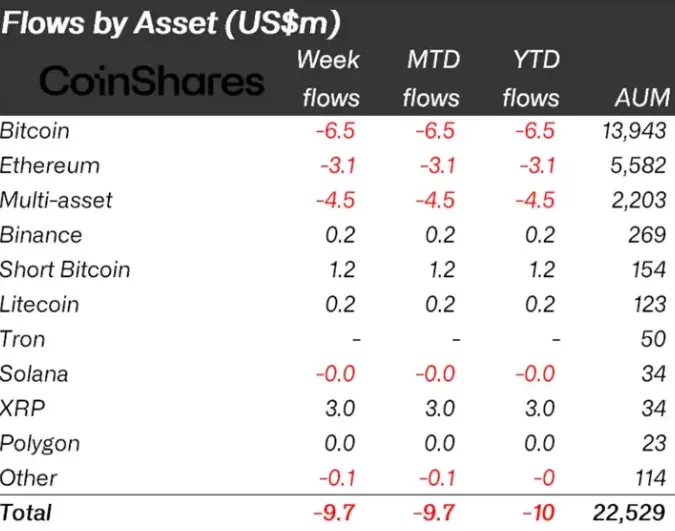The width and height of the screenshot is (675, 531).
Task: Select the Week flows column header
Action: click(x=329, y=78)
